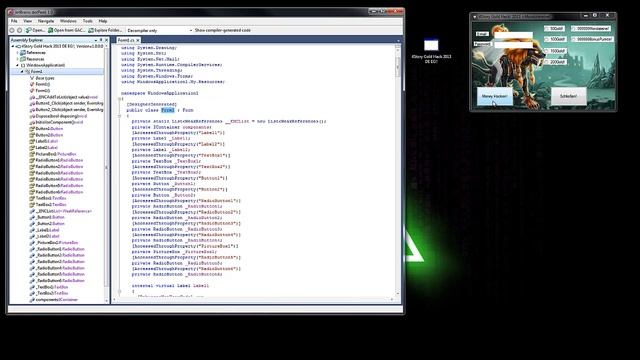Collapse the WindowsApplication1 namespace node

(18, 65)
